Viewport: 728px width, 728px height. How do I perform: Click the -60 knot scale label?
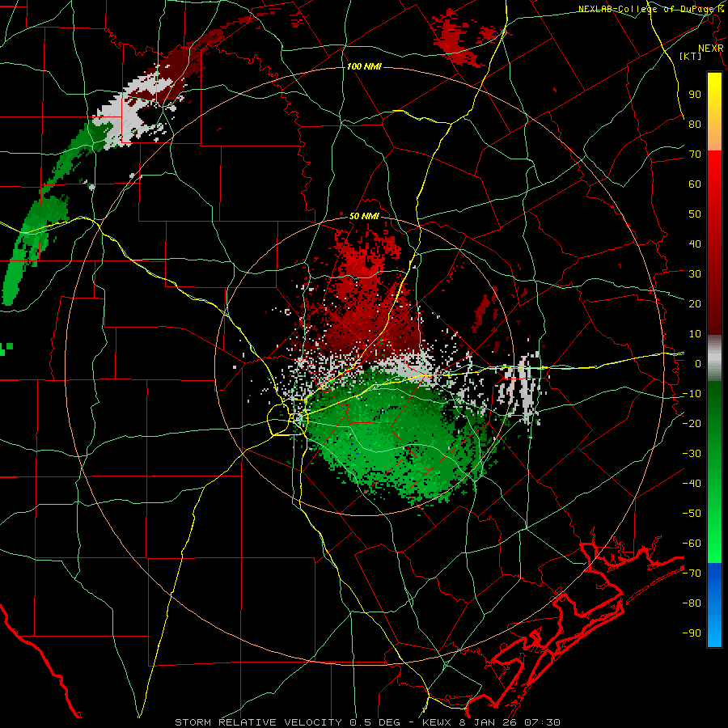point(692,544)
